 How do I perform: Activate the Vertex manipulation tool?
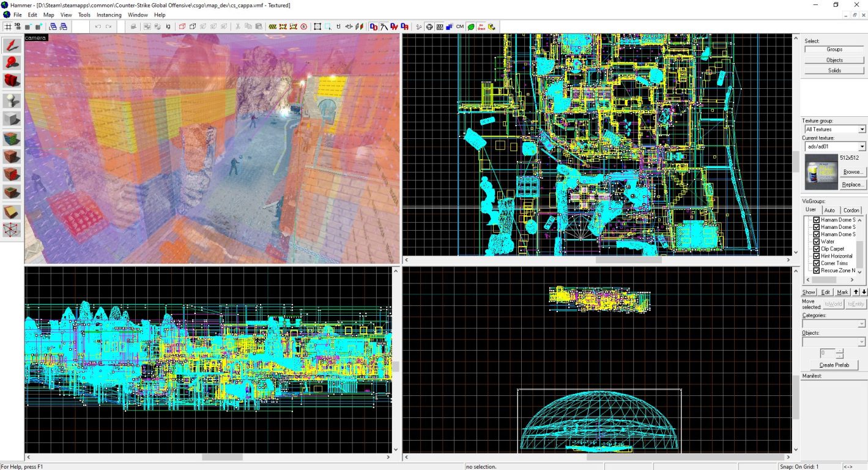click(x=12, y=230)
